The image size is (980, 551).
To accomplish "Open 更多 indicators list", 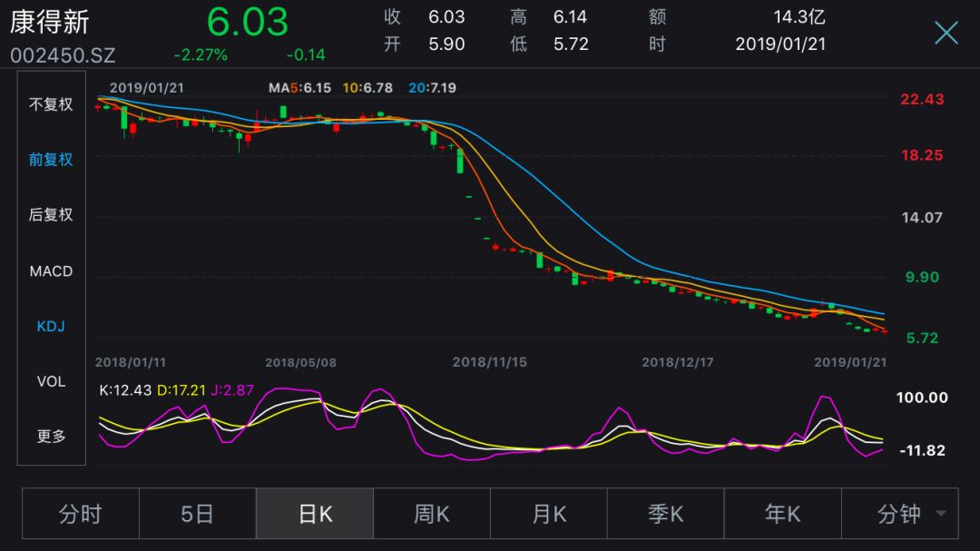I will click(x=51, y=437).
